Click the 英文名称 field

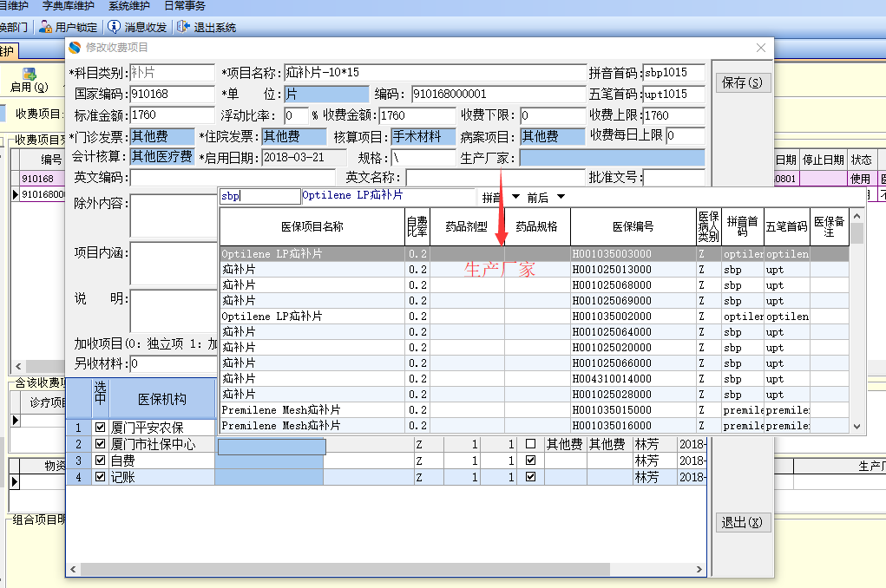(495, 178)
